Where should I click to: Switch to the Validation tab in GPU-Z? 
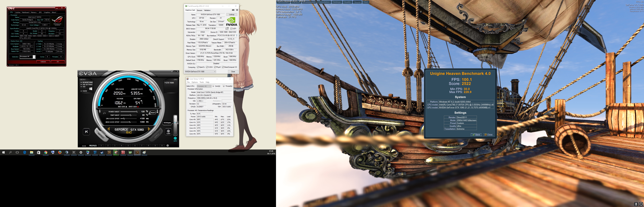tap(207, 10)
